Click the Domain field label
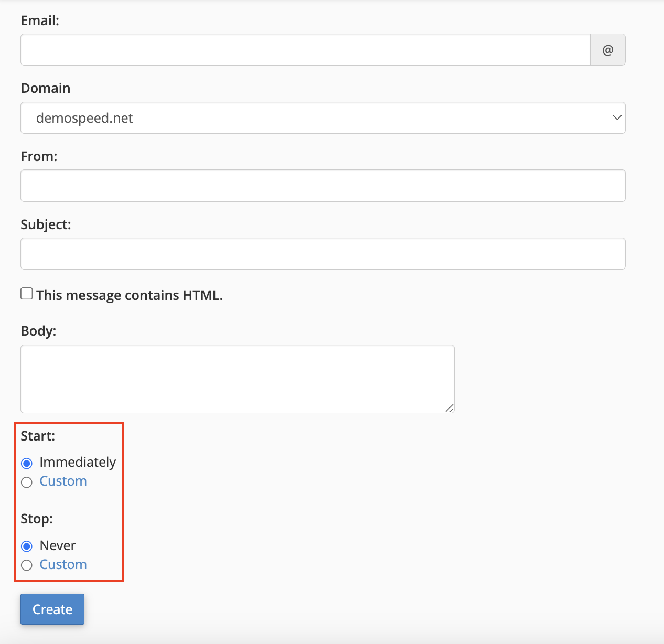664x644 pixels. coord(46,88)
